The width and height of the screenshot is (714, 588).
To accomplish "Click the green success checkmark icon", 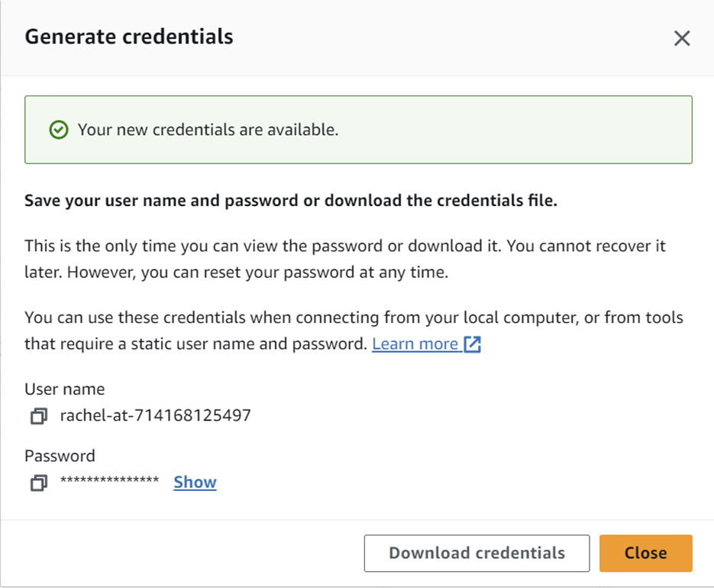I will (59, 130).
